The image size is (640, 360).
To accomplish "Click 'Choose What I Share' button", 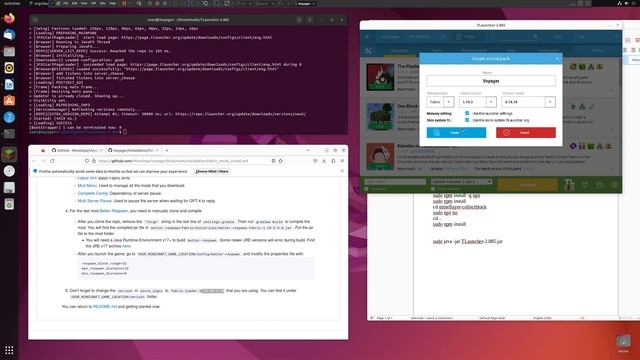I will (x=212, y=171).
